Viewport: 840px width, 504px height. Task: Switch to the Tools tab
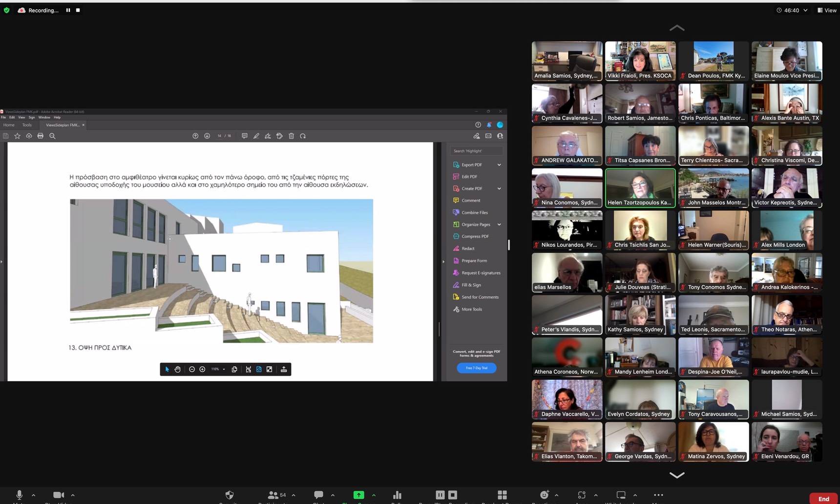click(27, 125)
